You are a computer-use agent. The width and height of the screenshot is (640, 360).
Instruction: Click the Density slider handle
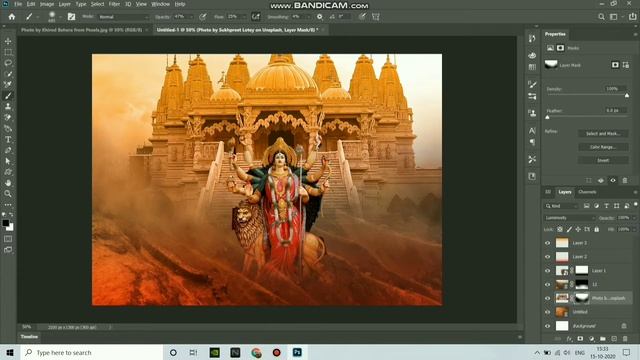click(x=627, y=96)
